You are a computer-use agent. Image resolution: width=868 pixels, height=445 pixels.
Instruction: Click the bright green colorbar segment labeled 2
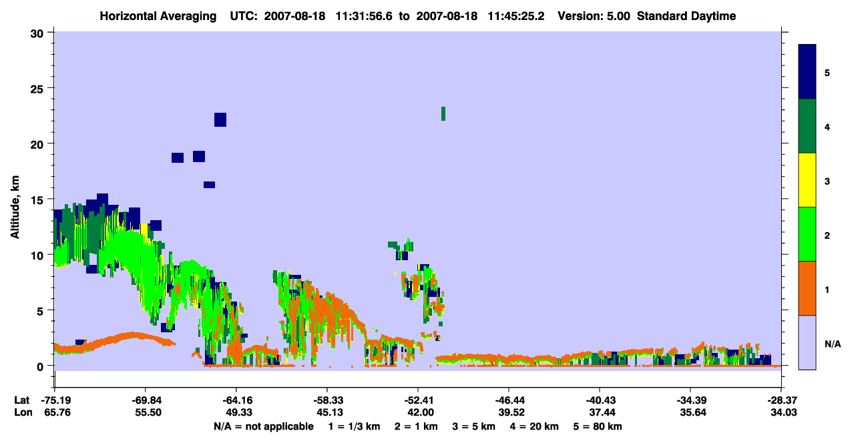(807, 234)
